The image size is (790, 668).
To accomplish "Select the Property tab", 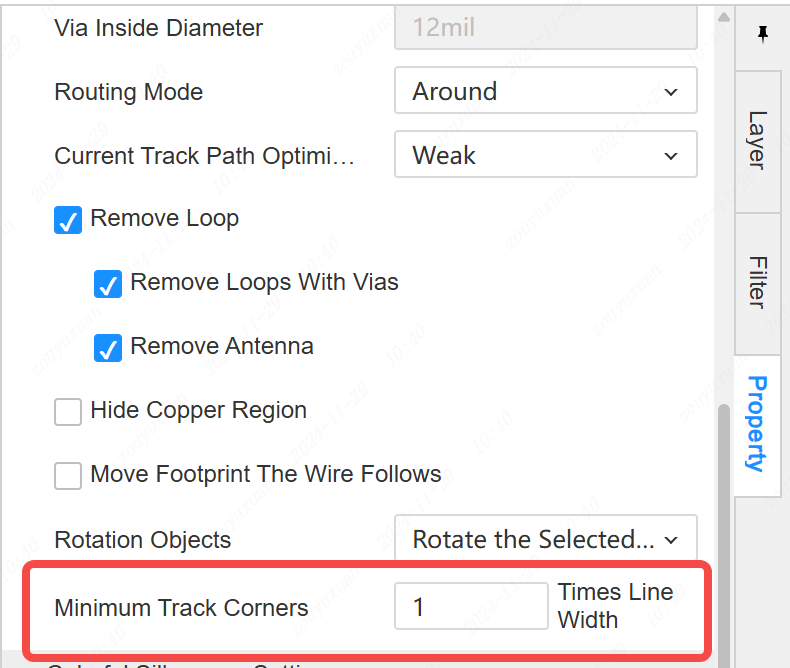I will click(758, 424).
